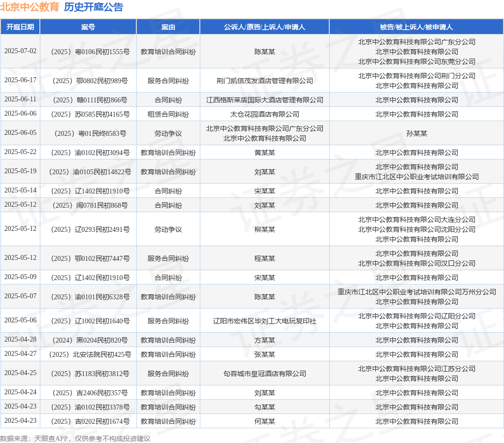Viewport: 504px width, 443px height.
Task: Select the date 2025-04-28
Action: [20, 340]
